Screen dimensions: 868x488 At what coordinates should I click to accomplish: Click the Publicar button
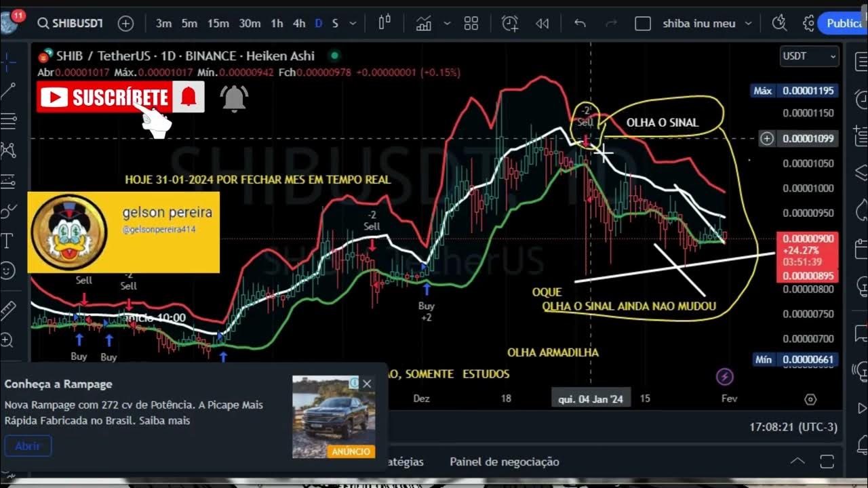(843, 24)
